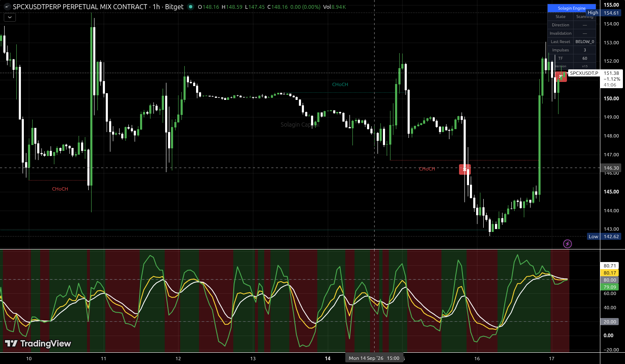Click the purple lightning bolt icon
This screenshot has height=364, width=625.
[567, 244]
